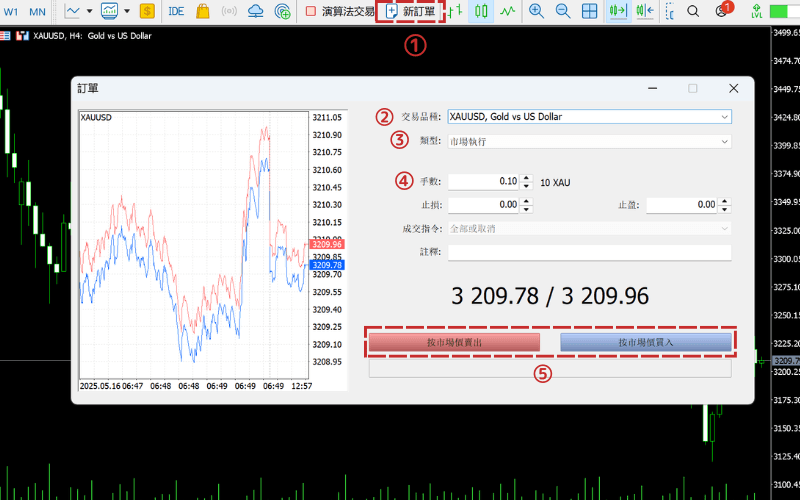
Task: Click the radar-with-plus icon
Action: (x=282, y=11)
